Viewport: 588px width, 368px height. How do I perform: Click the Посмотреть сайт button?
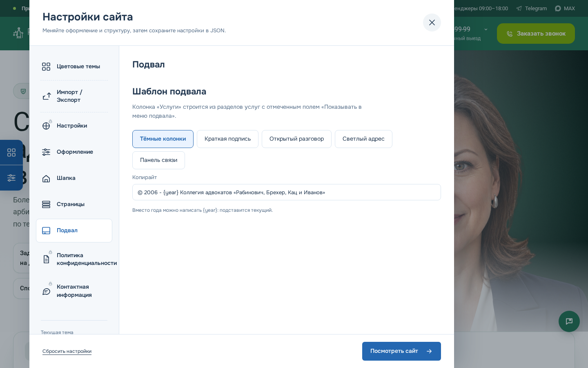point(401,351)
